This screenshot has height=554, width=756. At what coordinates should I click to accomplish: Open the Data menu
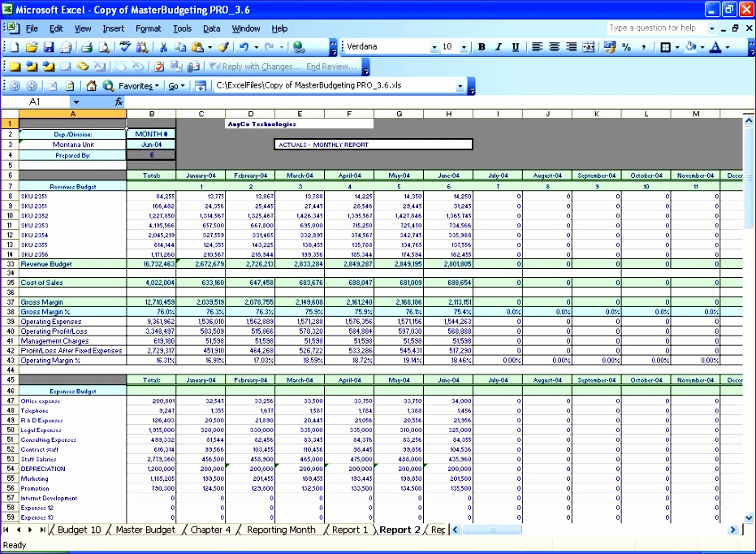(211, 28)
